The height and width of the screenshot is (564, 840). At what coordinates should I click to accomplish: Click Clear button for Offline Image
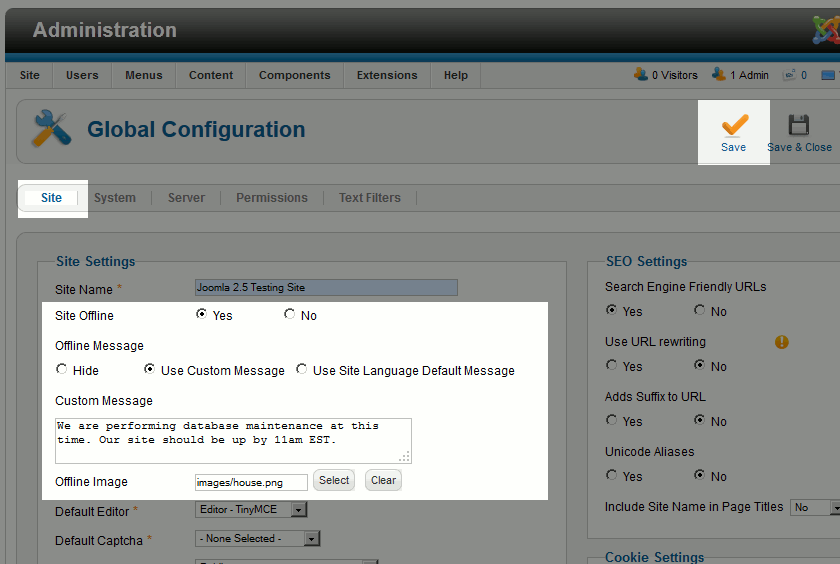(x=384, y=480)
